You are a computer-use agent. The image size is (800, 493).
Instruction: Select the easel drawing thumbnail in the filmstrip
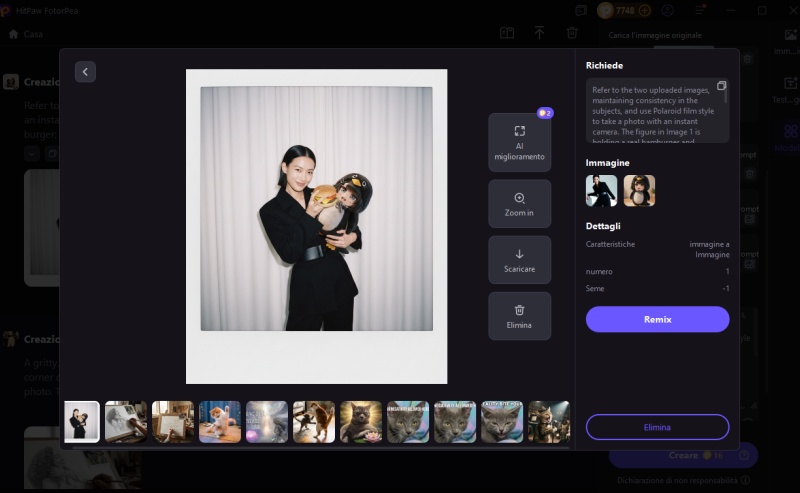coord(173,422)
